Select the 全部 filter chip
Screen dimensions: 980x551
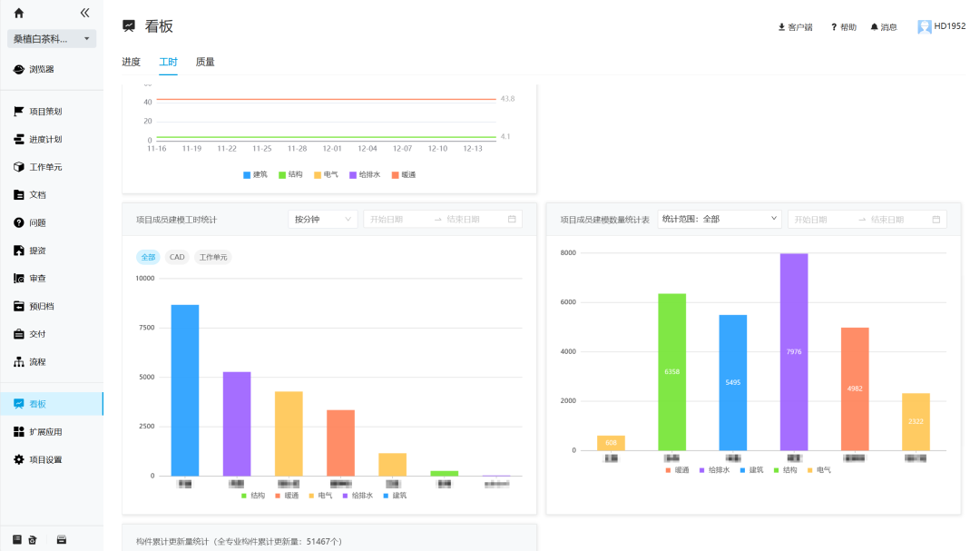148,257
